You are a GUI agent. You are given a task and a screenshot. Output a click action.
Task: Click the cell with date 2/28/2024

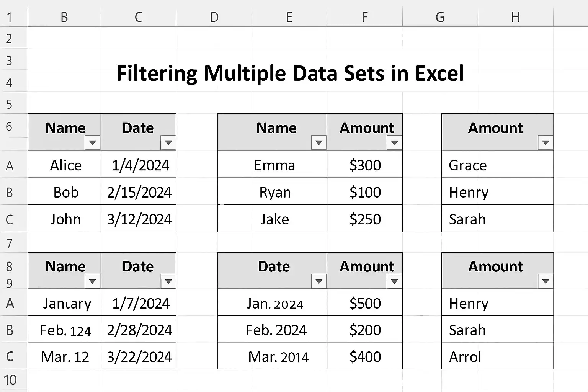139,329
